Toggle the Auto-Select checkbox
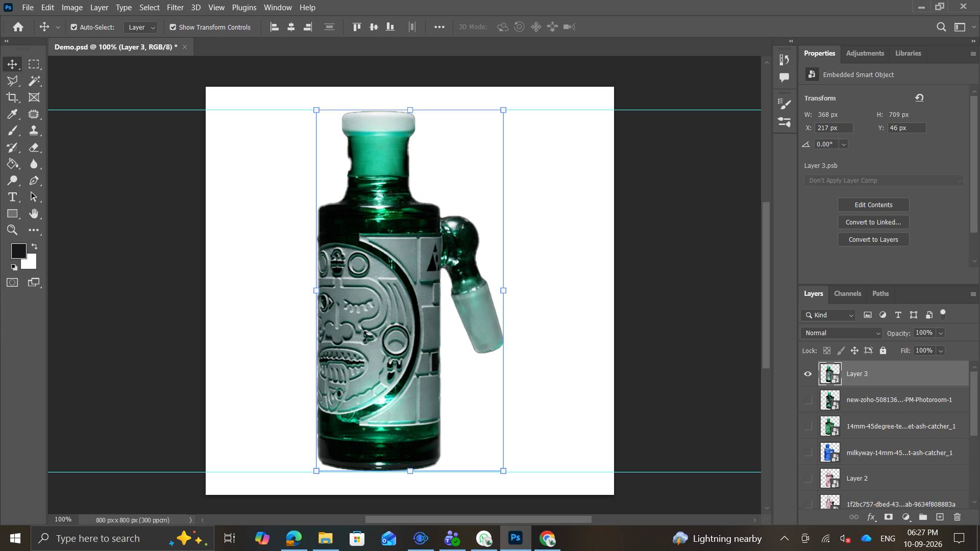The width and height of the screenshot is (980, 551). click(x=74, y=27)
